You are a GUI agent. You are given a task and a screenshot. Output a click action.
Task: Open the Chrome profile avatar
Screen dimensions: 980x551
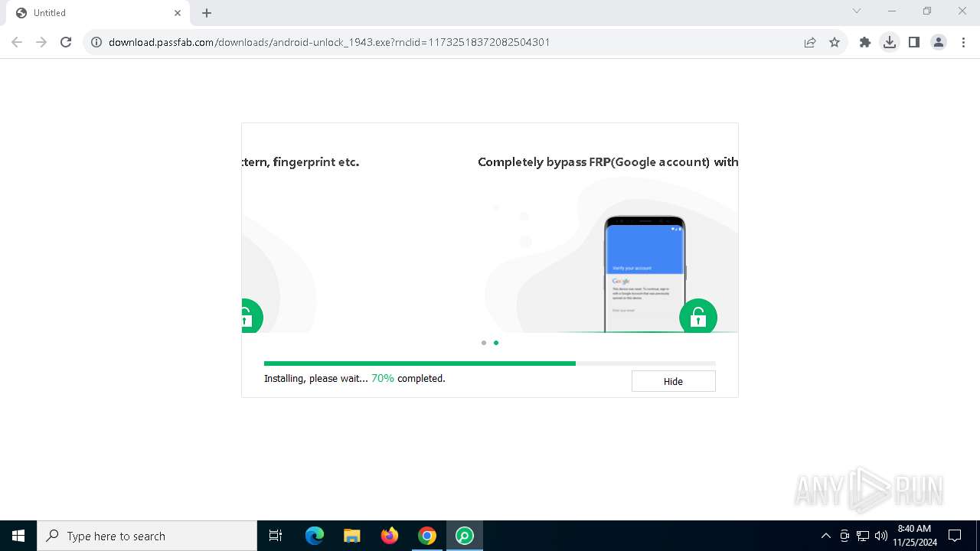pyautogui.click(x=939, y=42)
